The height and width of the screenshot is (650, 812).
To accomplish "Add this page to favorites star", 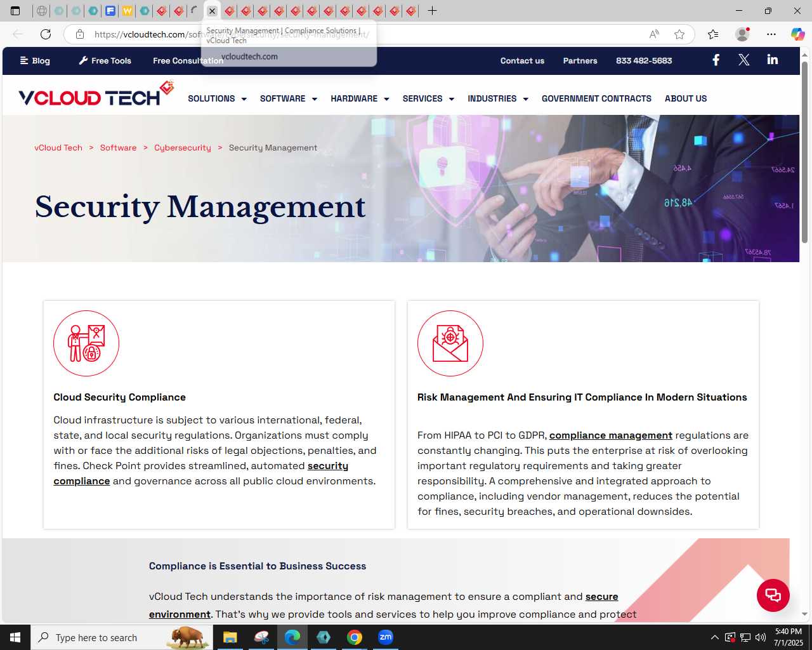I will 679,34.
